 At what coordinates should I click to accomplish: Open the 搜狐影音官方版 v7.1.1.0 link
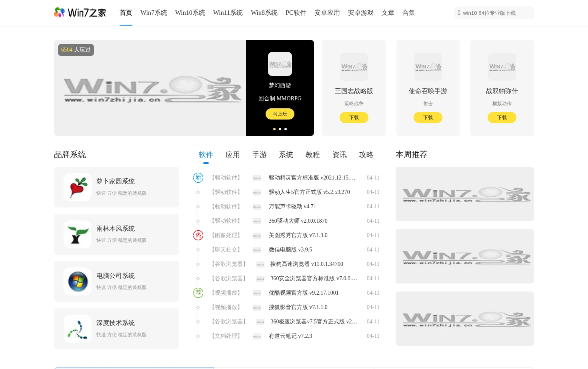tap(298, 307)
